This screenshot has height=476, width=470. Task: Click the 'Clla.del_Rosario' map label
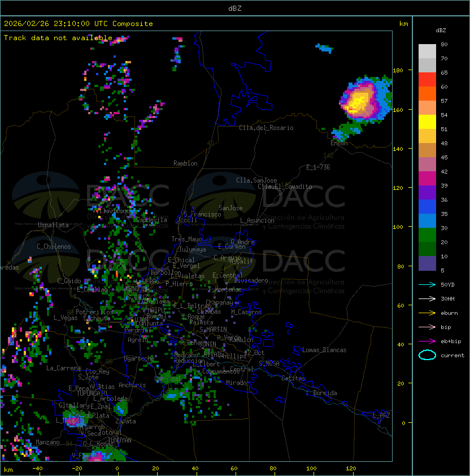tap(266, 128)
